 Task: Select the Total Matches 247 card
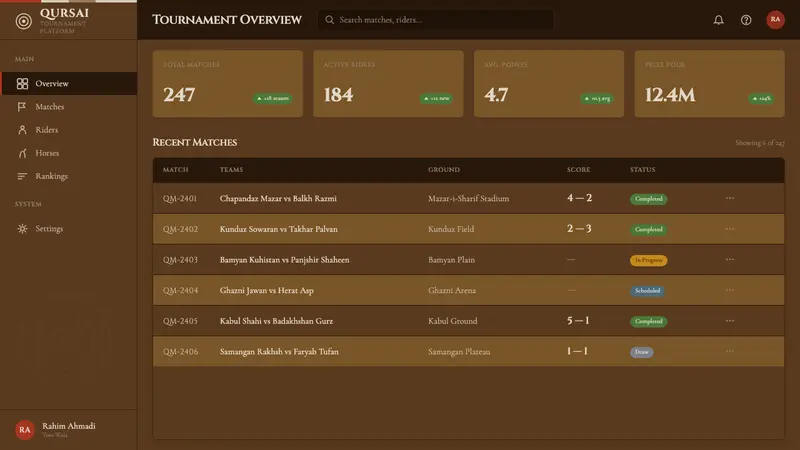tap(228, 84)
